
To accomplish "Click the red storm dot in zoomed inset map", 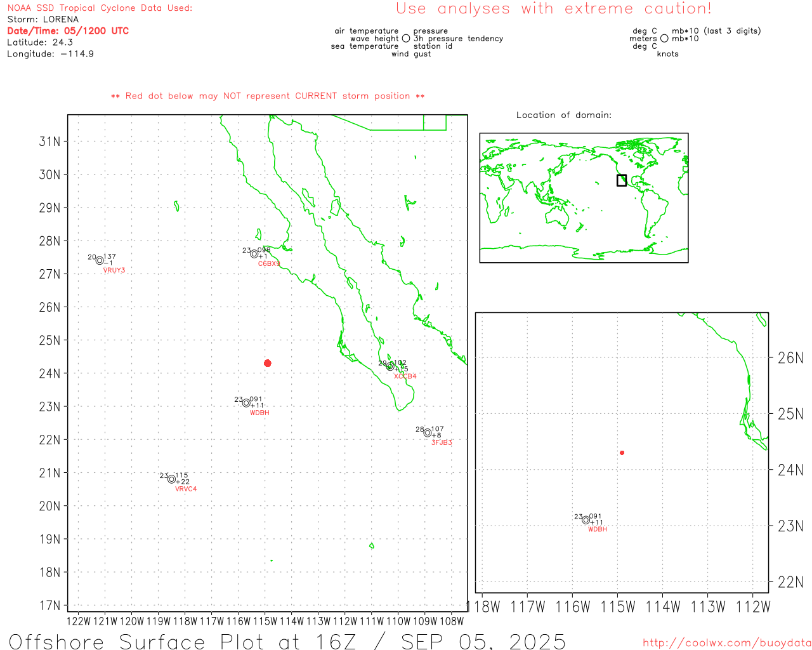I will (622, 453).
